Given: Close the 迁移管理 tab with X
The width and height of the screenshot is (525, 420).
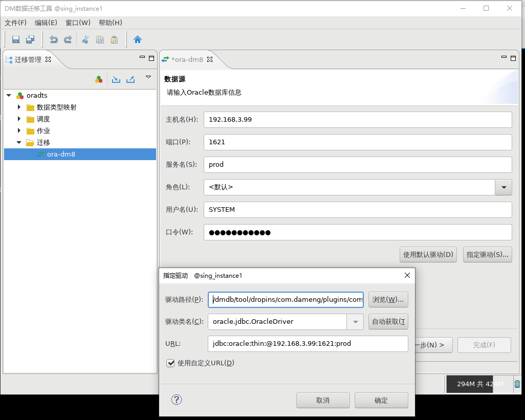Looking at the screenshot, I should pyautogui.click(x=48, y=59).
